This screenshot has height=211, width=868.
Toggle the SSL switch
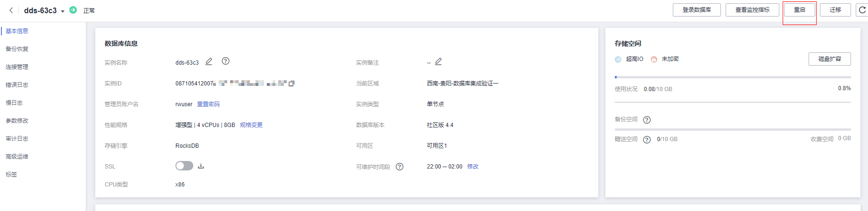pos(184,166)
